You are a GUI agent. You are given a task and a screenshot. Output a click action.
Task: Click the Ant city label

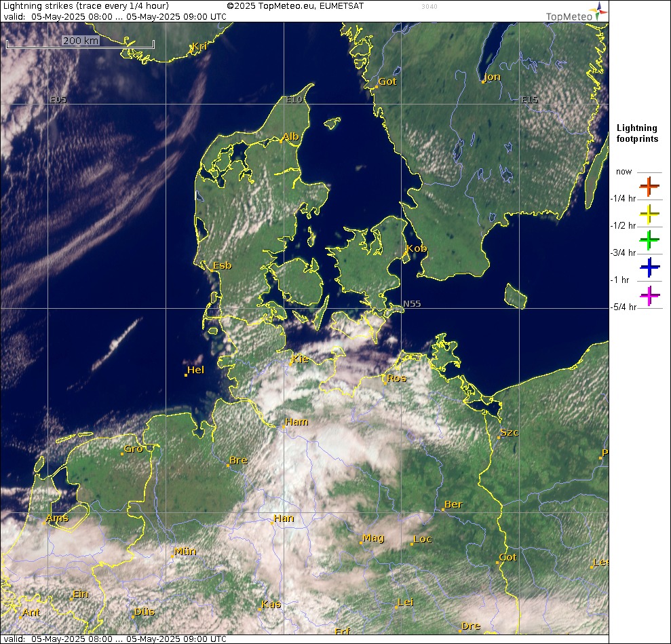tap(31, 613)
